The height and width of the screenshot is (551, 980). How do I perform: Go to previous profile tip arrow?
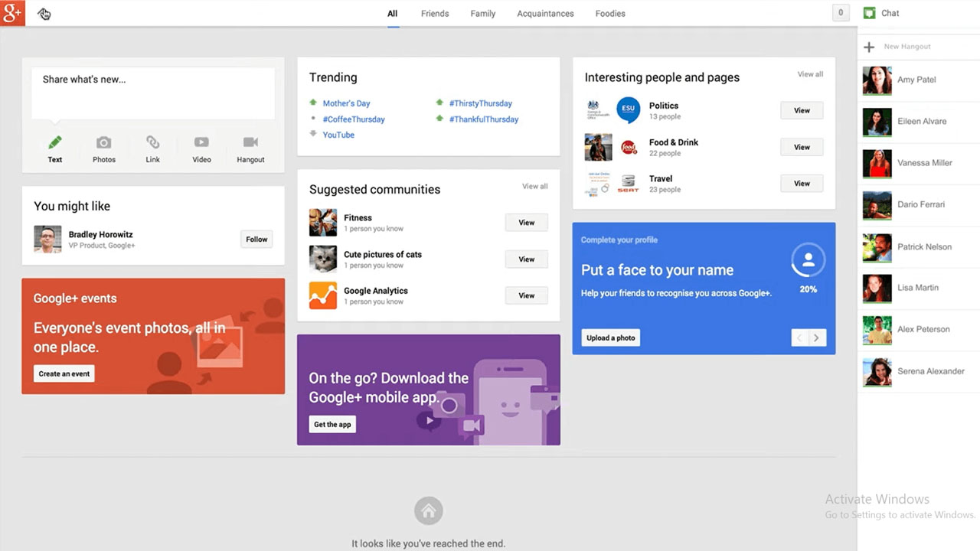[x=799, y=337]
